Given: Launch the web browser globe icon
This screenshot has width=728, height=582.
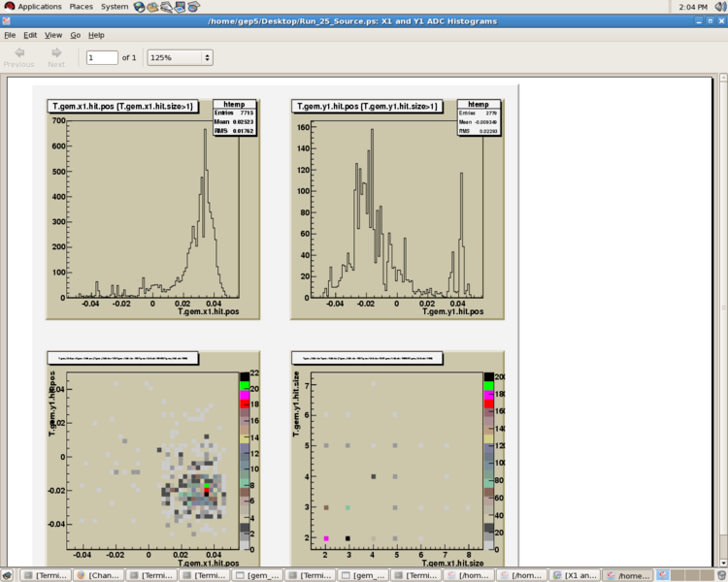Looking at the screenshot, I should click(139, 7).
